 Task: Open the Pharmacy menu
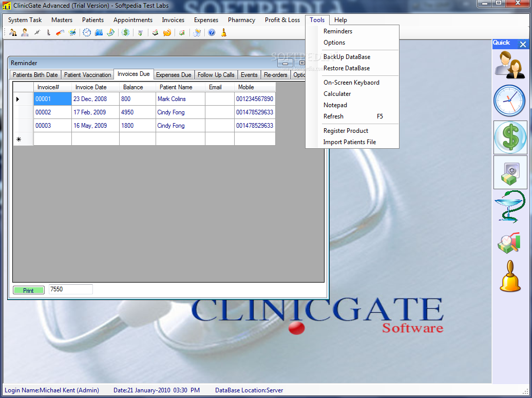(x=241, y=20)
